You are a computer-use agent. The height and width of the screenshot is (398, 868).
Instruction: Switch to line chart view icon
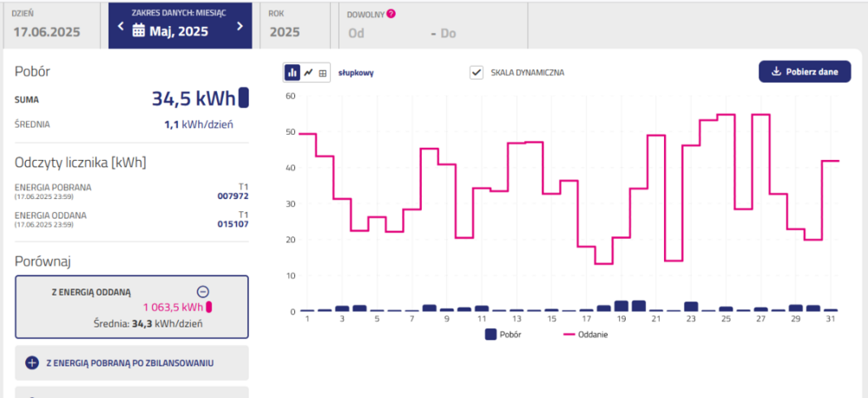coord(308,72)
